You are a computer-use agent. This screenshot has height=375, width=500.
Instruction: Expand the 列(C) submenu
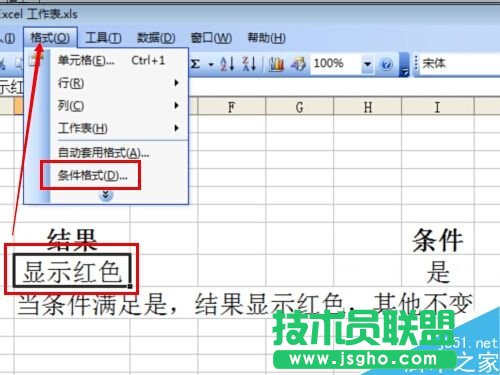119,105
